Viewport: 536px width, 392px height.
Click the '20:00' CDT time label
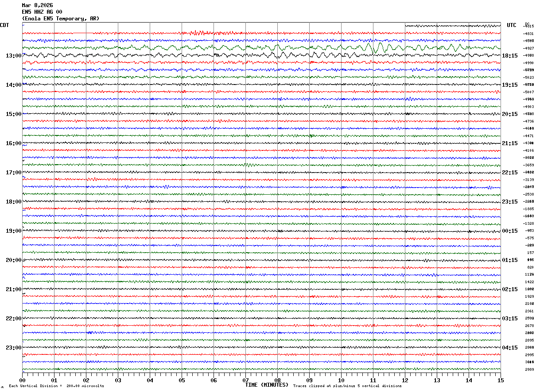click(x=14, y=260)
